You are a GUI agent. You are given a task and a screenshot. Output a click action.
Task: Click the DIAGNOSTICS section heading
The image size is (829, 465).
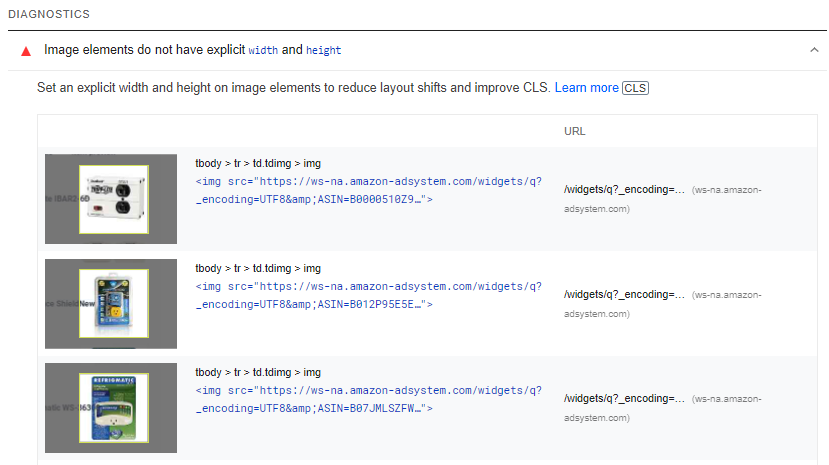49,14
